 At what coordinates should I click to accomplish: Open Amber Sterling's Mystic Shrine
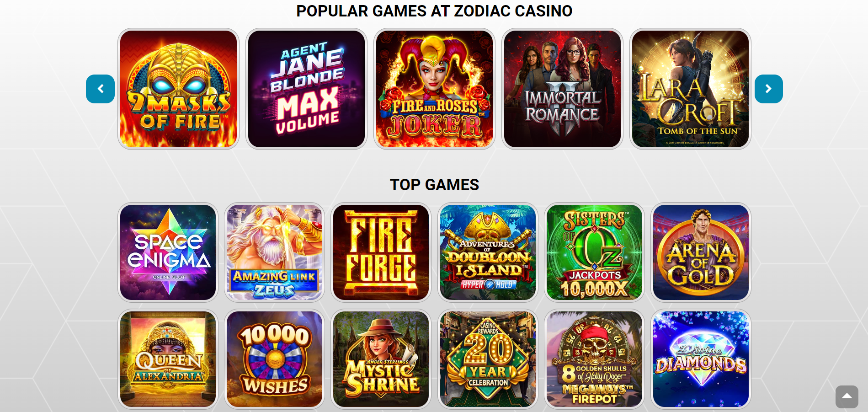[x=381, y=359]
